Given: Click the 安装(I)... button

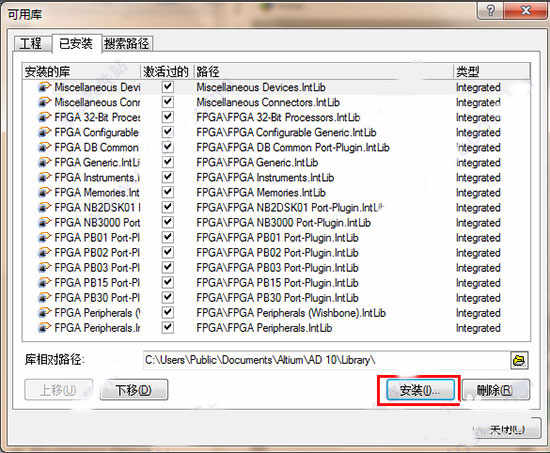Looking at the screenshot, I should pos(420,390).
